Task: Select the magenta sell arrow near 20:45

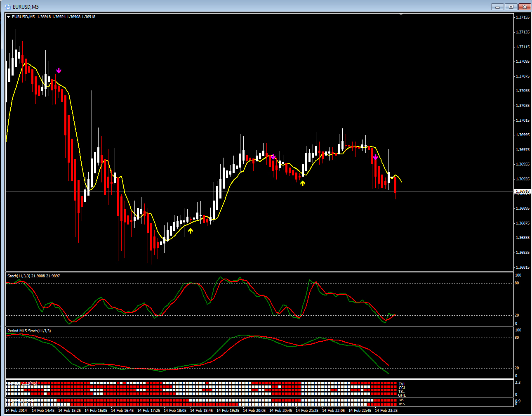Action: click(x=273, y=157)
